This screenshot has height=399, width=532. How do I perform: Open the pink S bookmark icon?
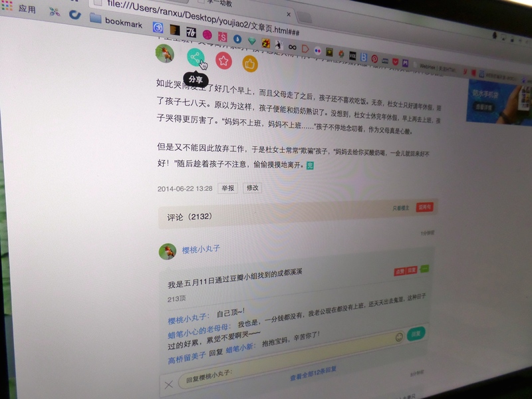[x=223, y=37]
